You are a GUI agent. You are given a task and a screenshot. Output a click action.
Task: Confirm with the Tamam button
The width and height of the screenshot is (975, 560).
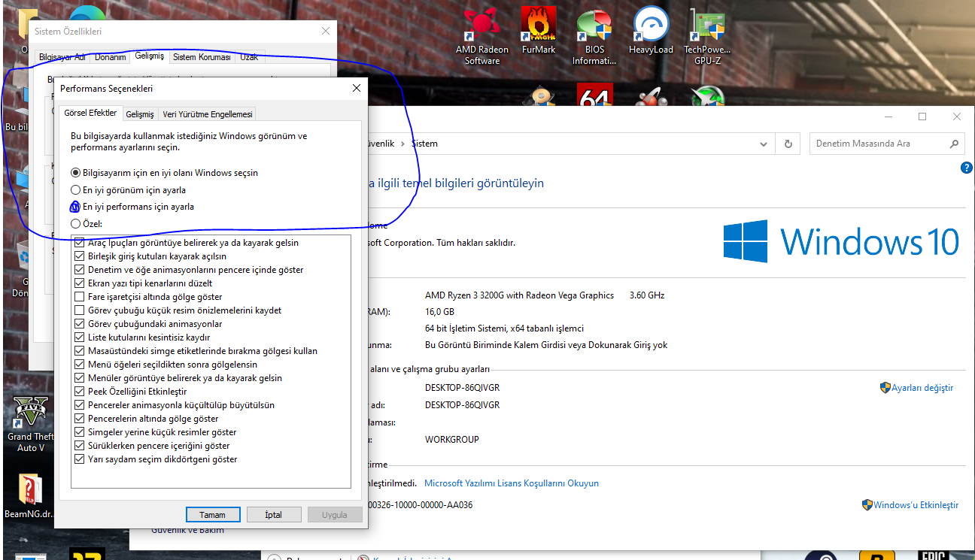213,515
